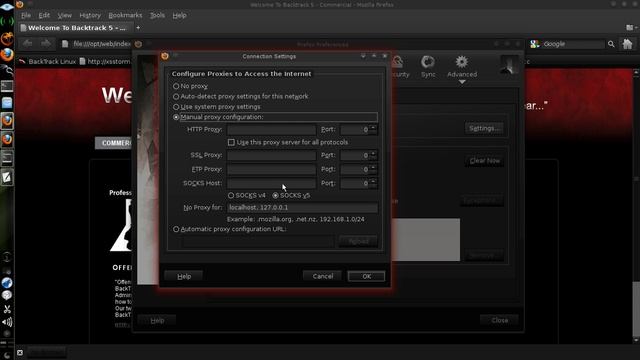Click the FTP Proxy port stepper arrows
Image resolution: width=640 pixels, height=360 pixels.
[x=373, y=169]
